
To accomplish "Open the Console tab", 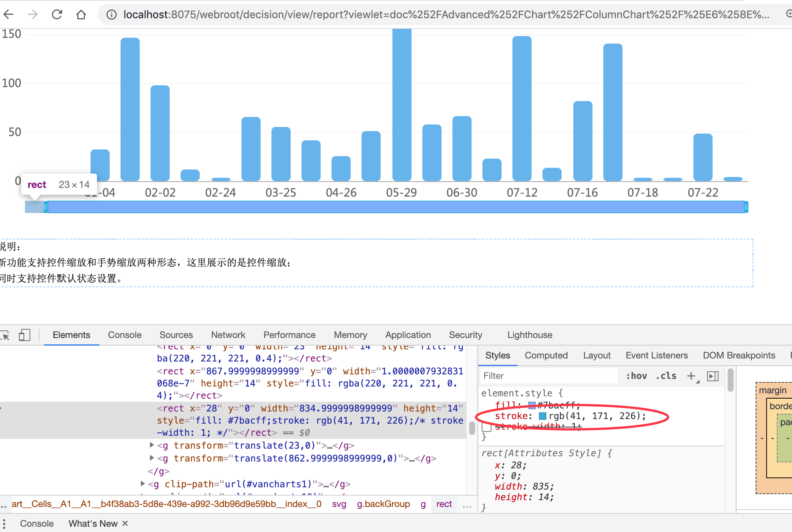I will point(125,335).
